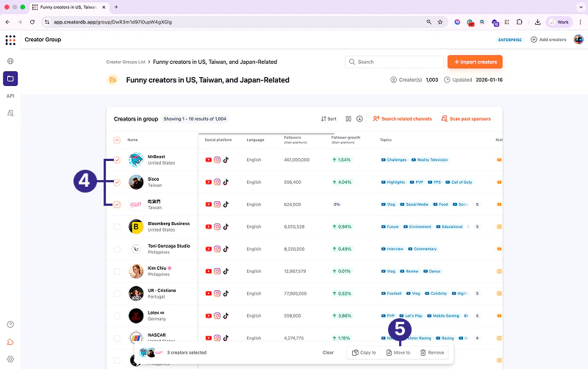This screenshot has width=588, height=369.
Task: Click Add creators in header
Action: pyautogui.click(x=548, y=40)
